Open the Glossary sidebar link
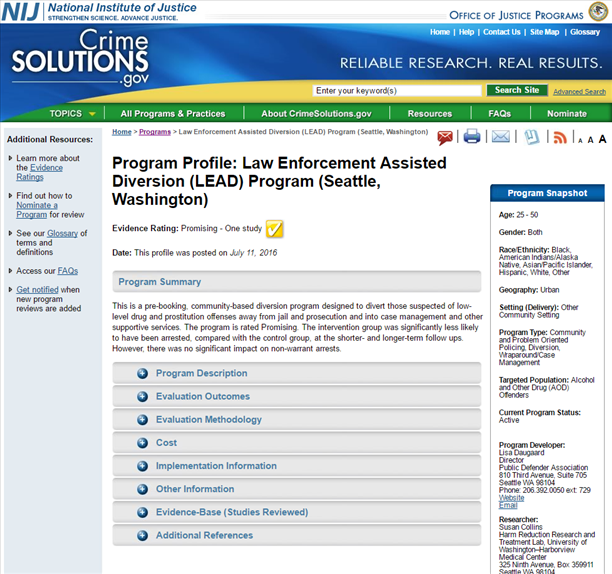 [x=62, y=233]
